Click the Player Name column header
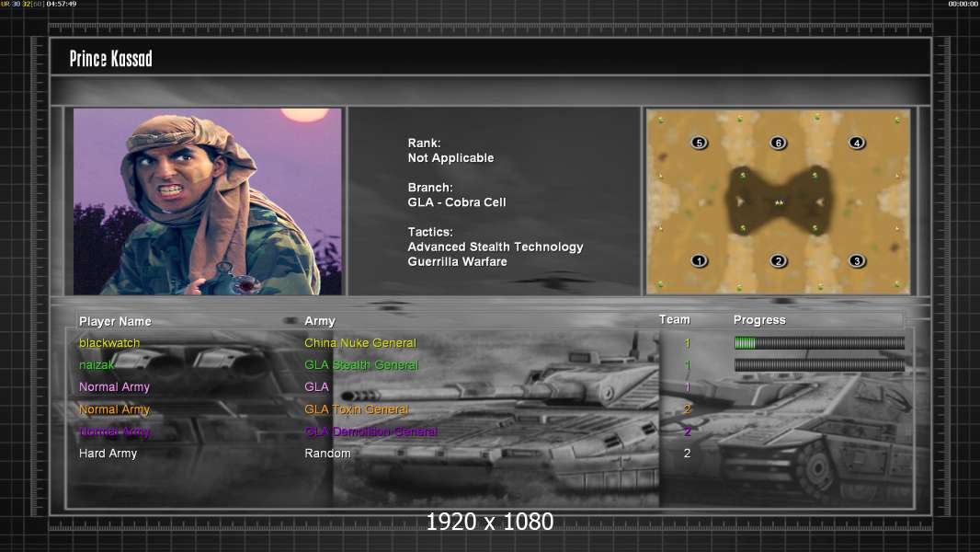The width and height of the screenshot is (980, 552). click(115, 321)
